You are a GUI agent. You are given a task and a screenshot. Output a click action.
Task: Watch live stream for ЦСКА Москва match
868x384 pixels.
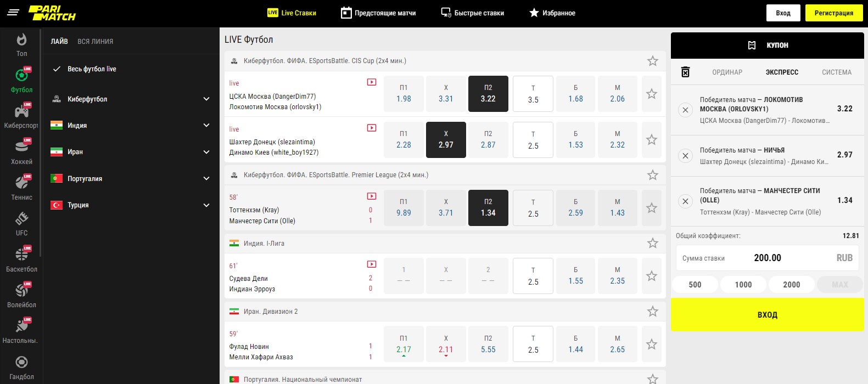(372, 82)
